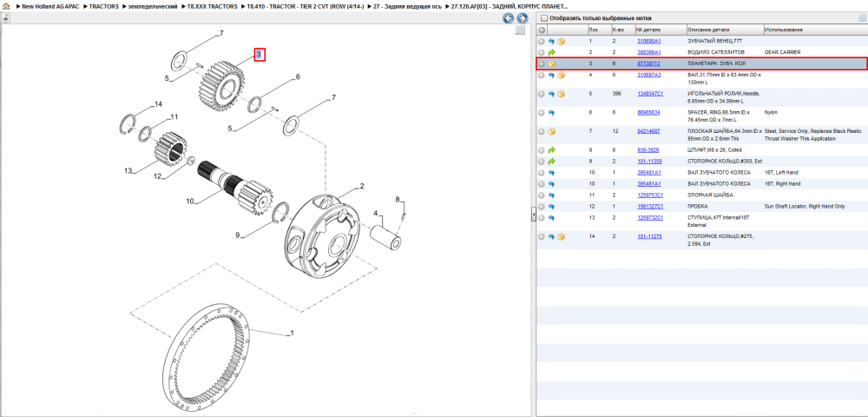Open part number link 1981327C1

650,207
